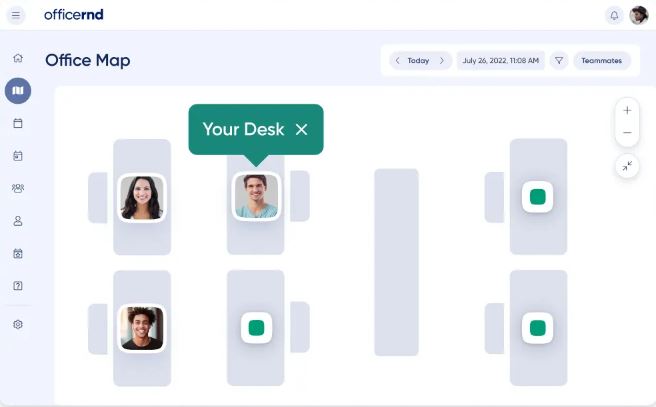Open the user avatar in the header
Viewport: 656px width, 407px height.
point(639,15)
